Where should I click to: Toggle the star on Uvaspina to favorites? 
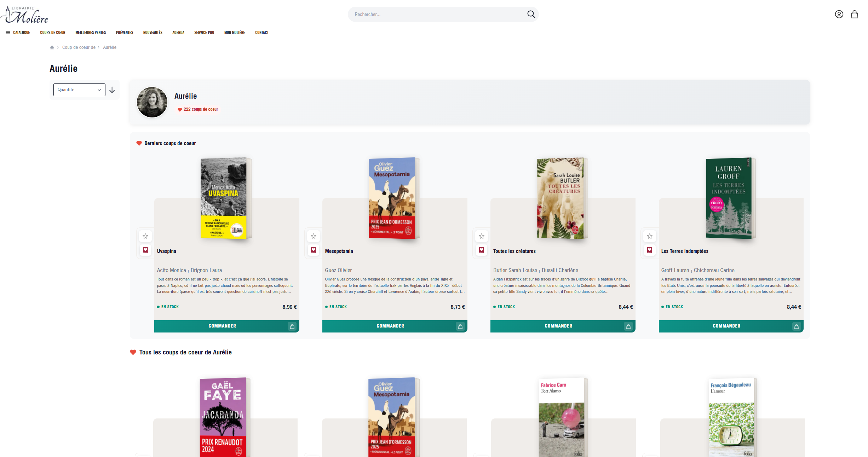click(145, 236)
